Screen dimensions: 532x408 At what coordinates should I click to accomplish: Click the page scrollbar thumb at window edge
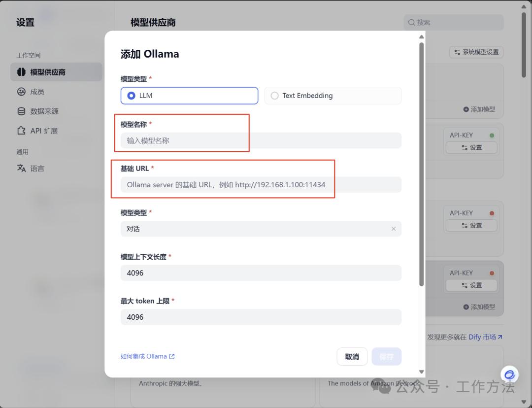(x=524, y=45)
